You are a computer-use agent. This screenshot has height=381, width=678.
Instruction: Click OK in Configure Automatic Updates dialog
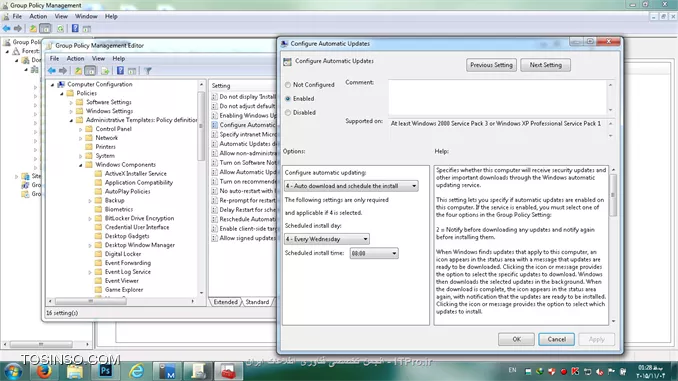(x=516, y=339)
